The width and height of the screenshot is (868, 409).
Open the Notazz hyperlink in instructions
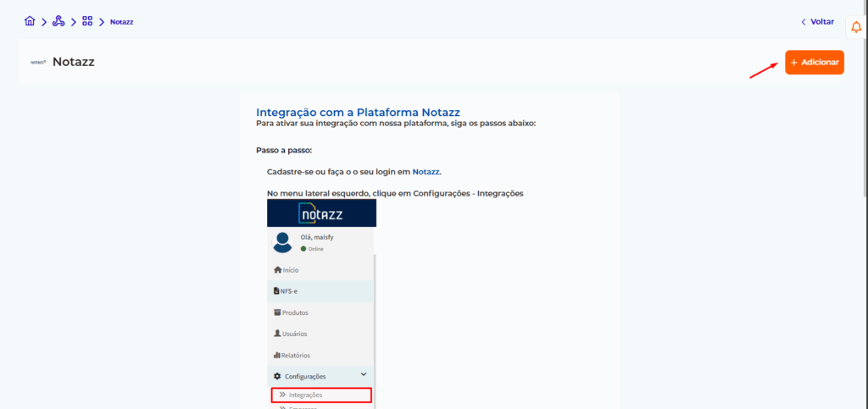[x=426, y=172]
